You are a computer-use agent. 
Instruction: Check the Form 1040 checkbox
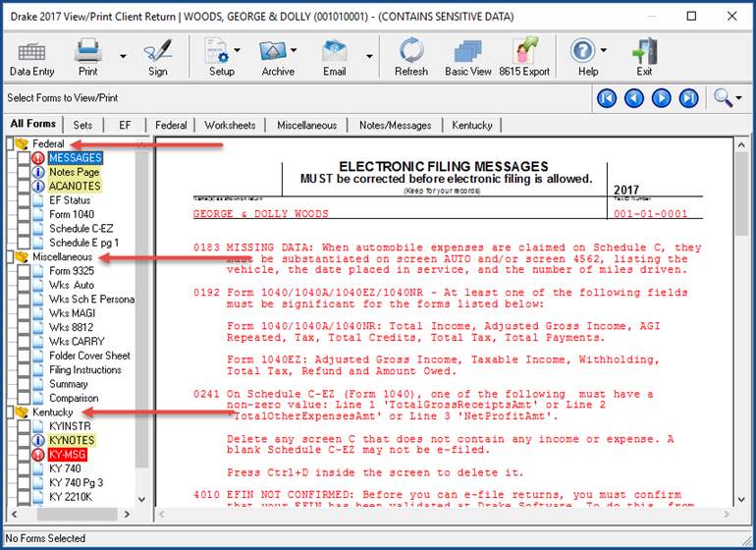point(25,214)
